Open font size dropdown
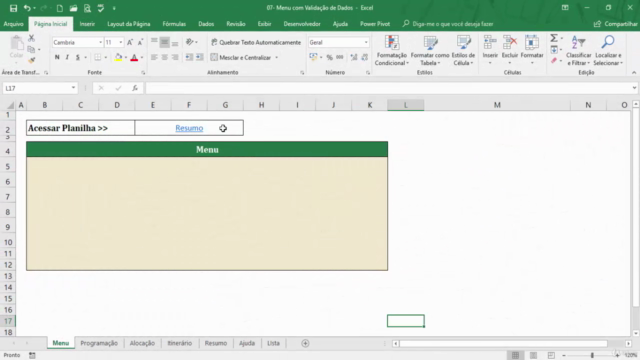Viewport: 640px width, 360px height. click(120, 42)
